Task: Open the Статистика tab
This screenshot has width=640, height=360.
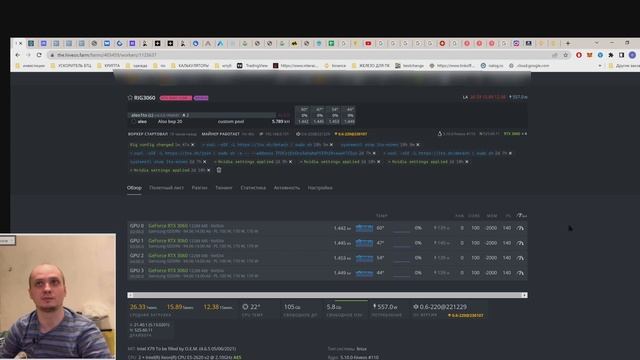Action: click(253, 188)
